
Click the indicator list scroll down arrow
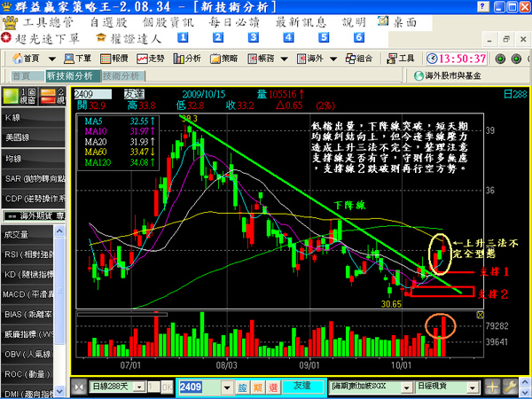tap(59, 391)
